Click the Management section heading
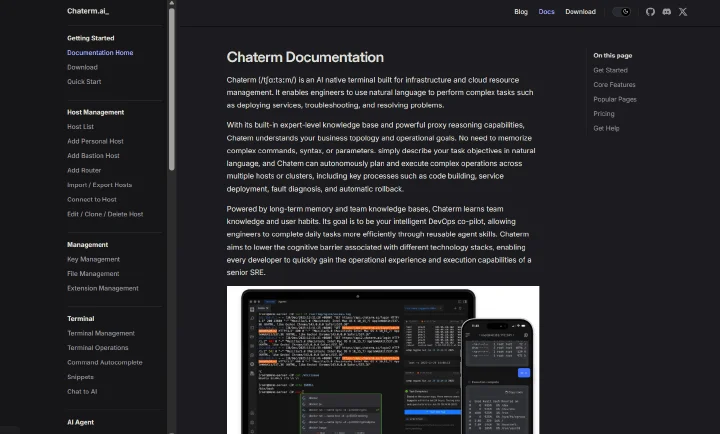Image resolution: width=720 pixels, height=434 pixels. 88,245
